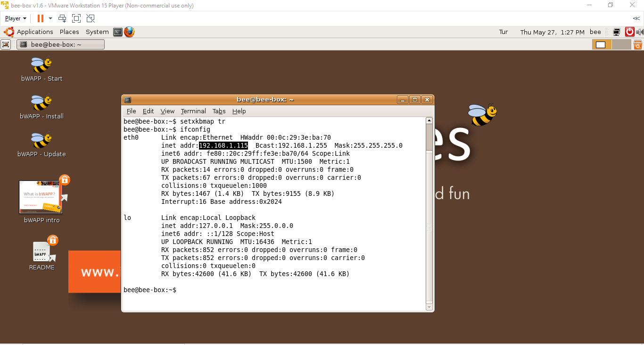Maximize the bee@bee-box terminal window
This screenshot has width=644, height=345.
pos(415,100)
